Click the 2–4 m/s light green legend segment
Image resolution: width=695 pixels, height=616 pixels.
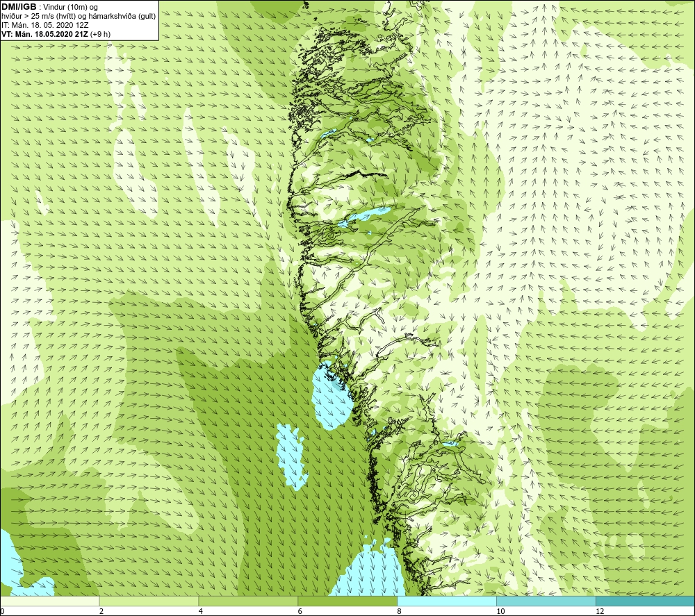(149, 601)
